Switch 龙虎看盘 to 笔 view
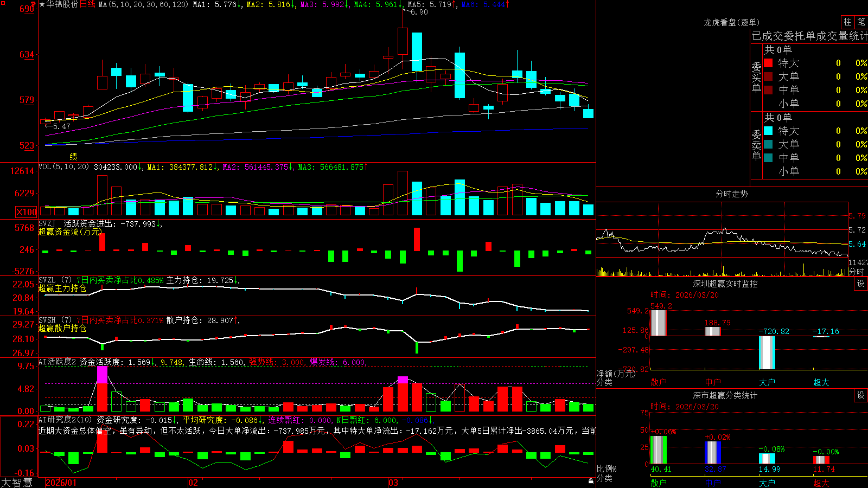The width and height of the screenshot is (868, 488). pyautogui.click(x=861, y=22)
